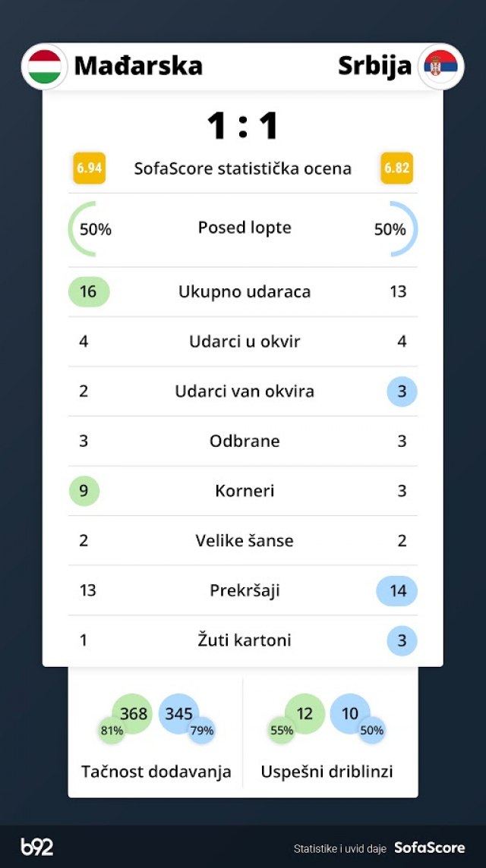Click the Serbia flag icon
486x868 pixels.
441,67
